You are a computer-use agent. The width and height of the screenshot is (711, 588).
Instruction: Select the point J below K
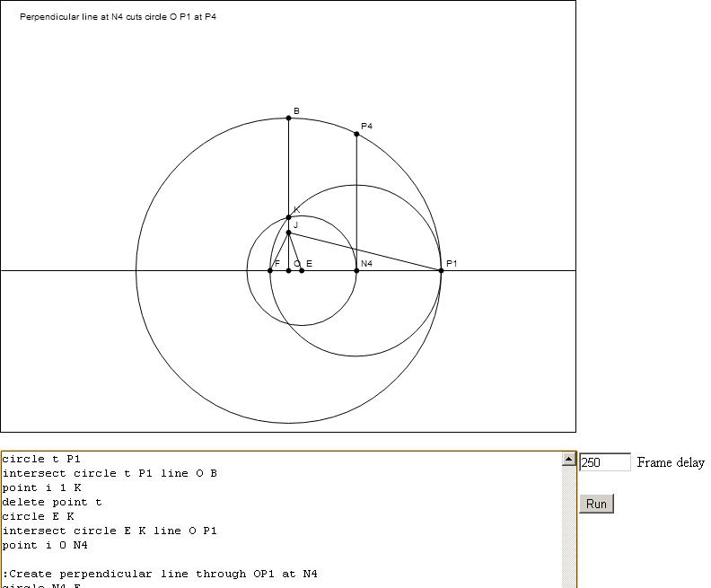pos(288,233)
